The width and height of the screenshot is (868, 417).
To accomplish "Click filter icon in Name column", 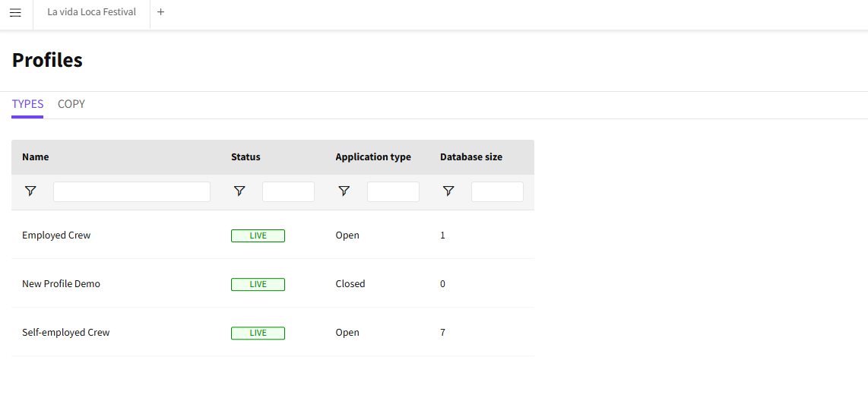I will click(30, 191).
